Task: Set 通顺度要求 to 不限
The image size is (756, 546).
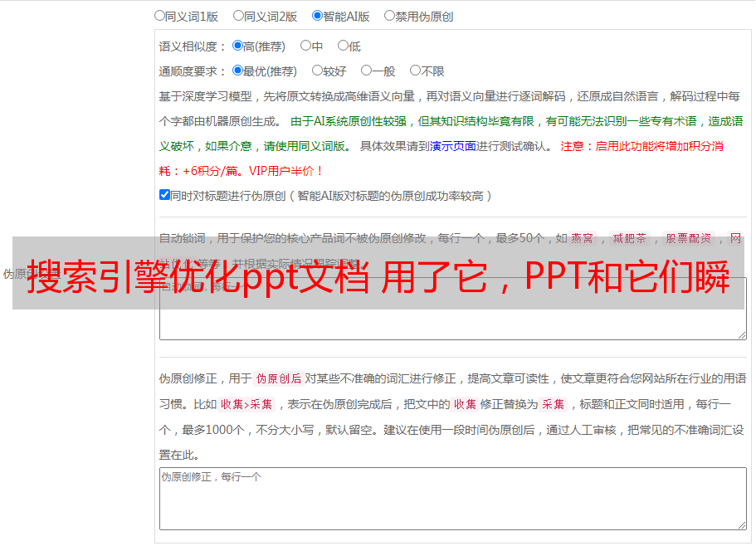Action: click(x=415, y=71)
